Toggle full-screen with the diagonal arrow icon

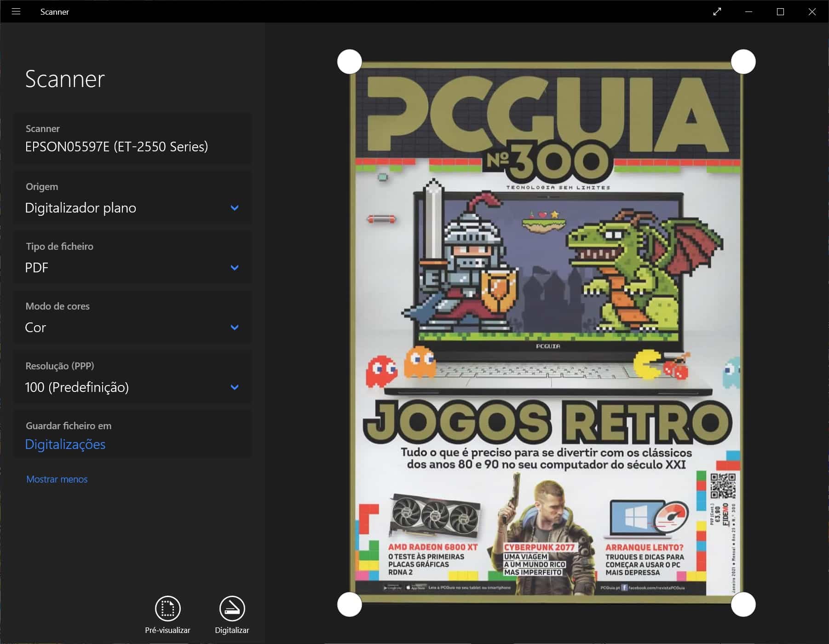pos(717,11)
